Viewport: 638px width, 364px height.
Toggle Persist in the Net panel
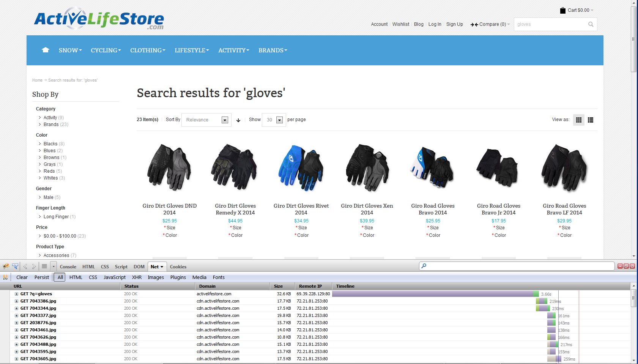[x=42, y=277]
